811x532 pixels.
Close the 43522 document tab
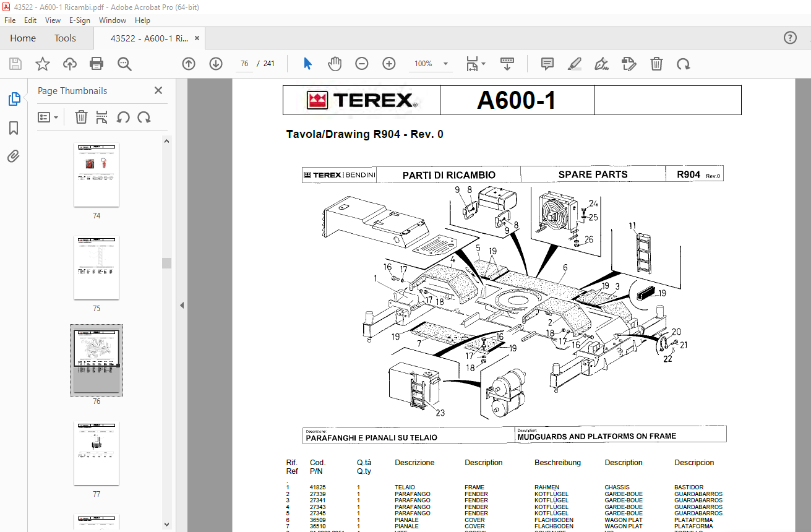[x=197, y=38]
